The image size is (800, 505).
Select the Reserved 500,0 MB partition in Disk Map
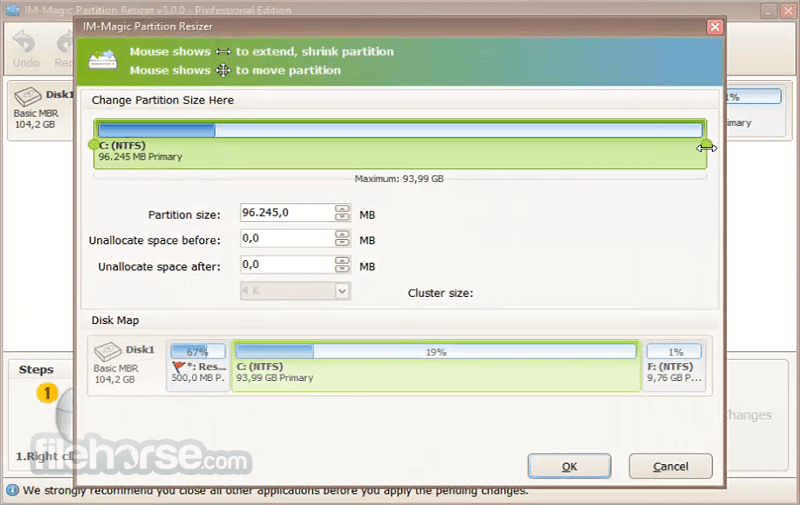pyautogui.click(x=198, y=366)
